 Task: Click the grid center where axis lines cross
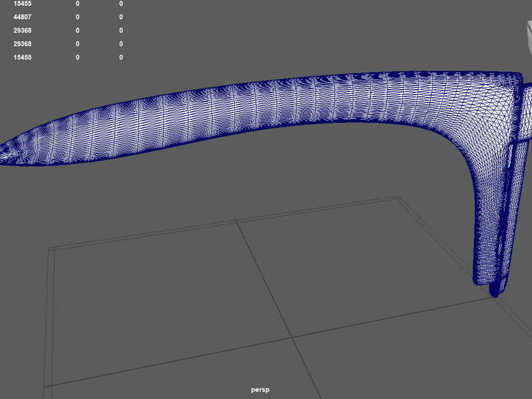292,337
